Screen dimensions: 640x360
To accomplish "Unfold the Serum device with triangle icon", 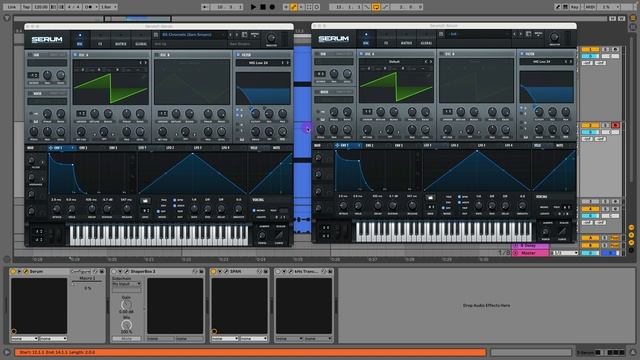I will tap(20, 271).
